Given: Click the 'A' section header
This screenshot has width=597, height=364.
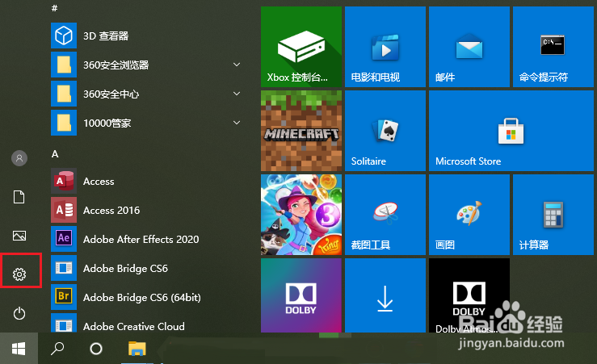Looking at the screenshot, I should (x=55, y=154).
